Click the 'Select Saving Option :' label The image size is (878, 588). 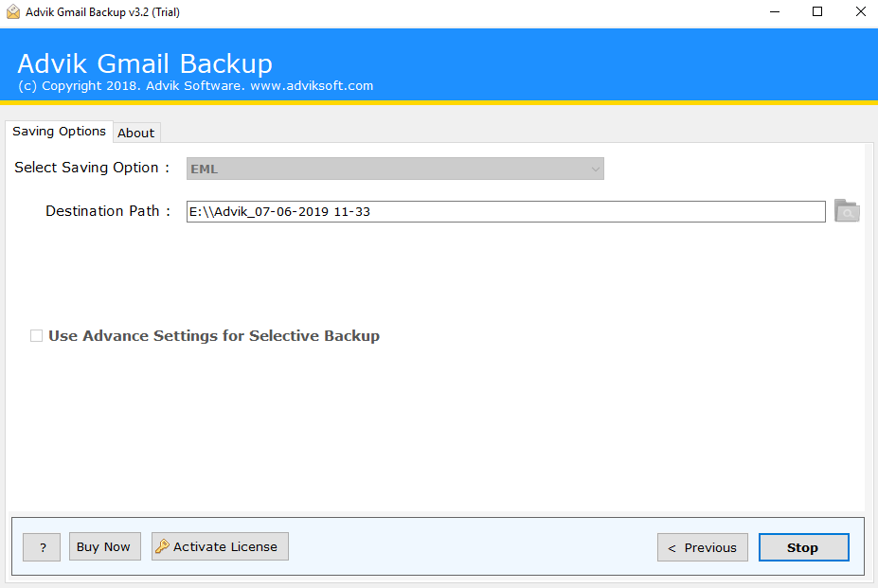[92, 168]
